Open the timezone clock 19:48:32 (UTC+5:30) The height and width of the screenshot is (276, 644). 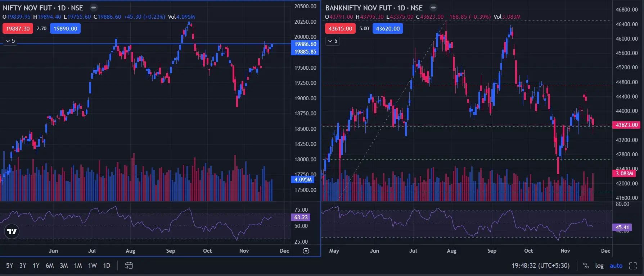click(x=541, y=266)
